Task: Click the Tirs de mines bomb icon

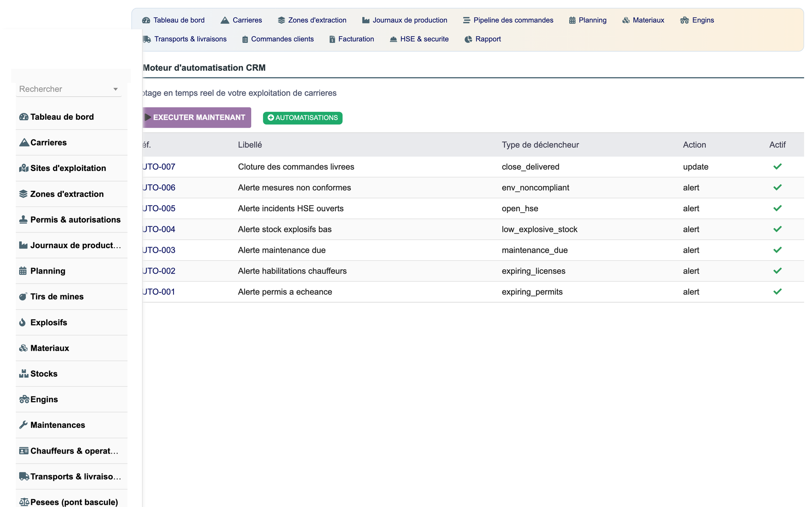Action: pos(23,296)
